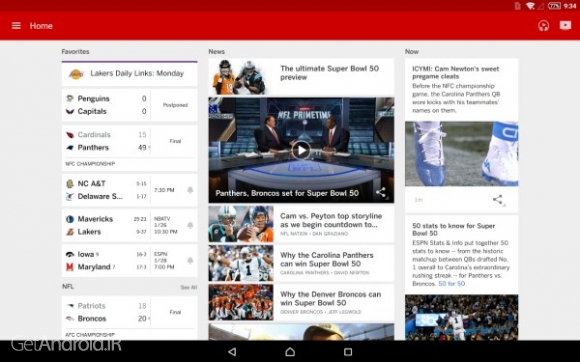The image size is (580, 362).
Task: Play the NFL Primetime video
Action: pos(301,150)
